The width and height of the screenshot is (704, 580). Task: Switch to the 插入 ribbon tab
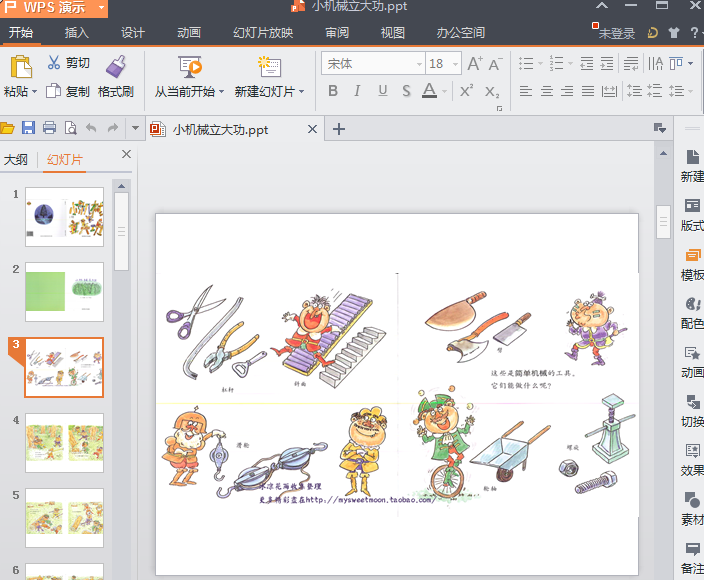pos(76,33)
